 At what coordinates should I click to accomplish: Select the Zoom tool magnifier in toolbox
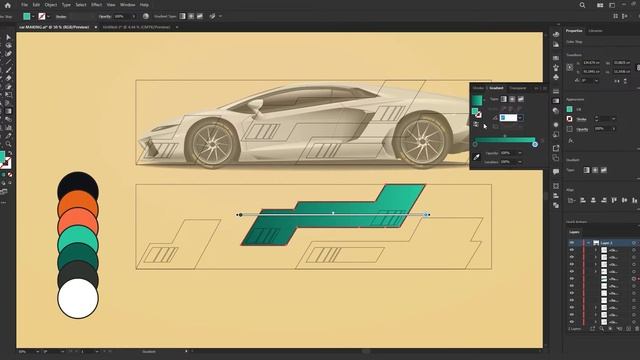[x=9, y=144]
